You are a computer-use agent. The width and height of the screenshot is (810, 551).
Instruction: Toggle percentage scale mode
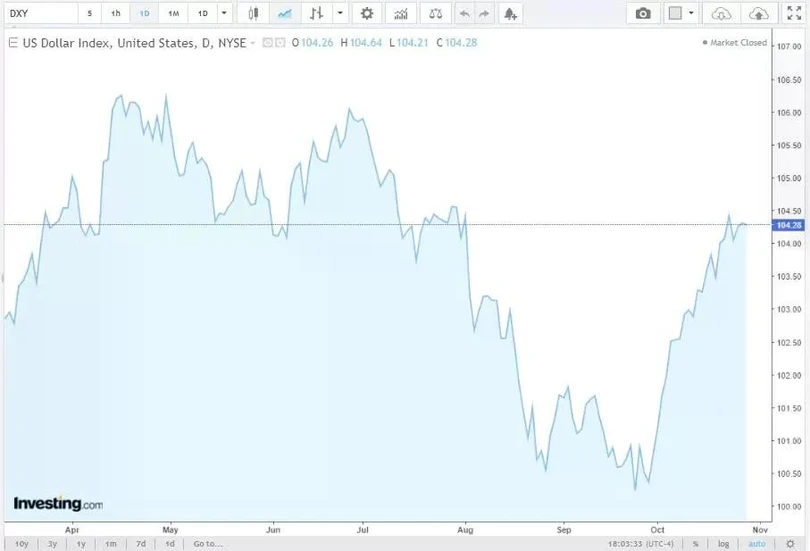coord(695,543)
